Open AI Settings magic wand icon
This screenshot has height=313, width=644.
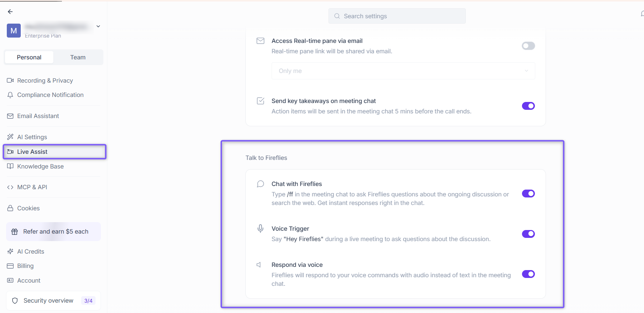(x=10, y=137)
